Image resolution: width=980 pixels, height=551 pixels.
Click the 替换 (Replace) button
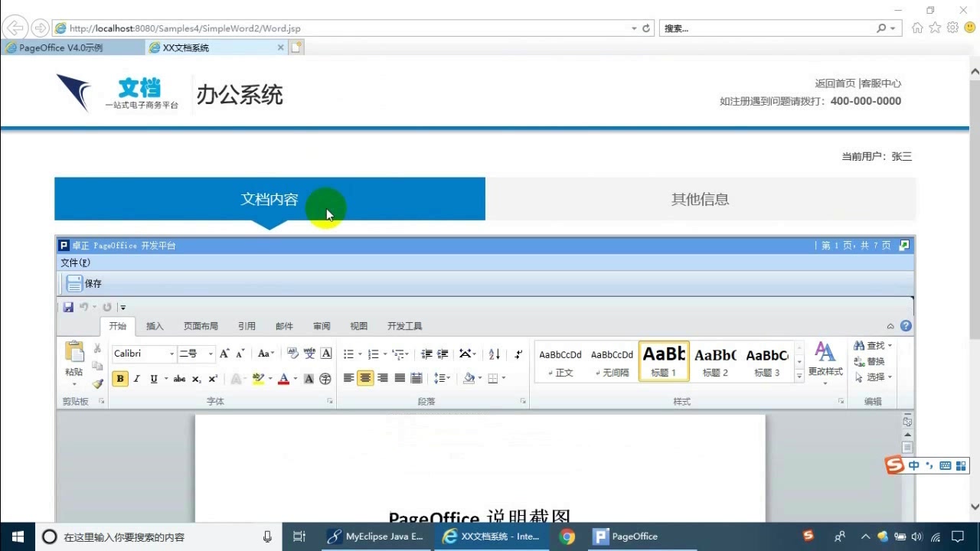pyautogui.click(x=870, y=361)
